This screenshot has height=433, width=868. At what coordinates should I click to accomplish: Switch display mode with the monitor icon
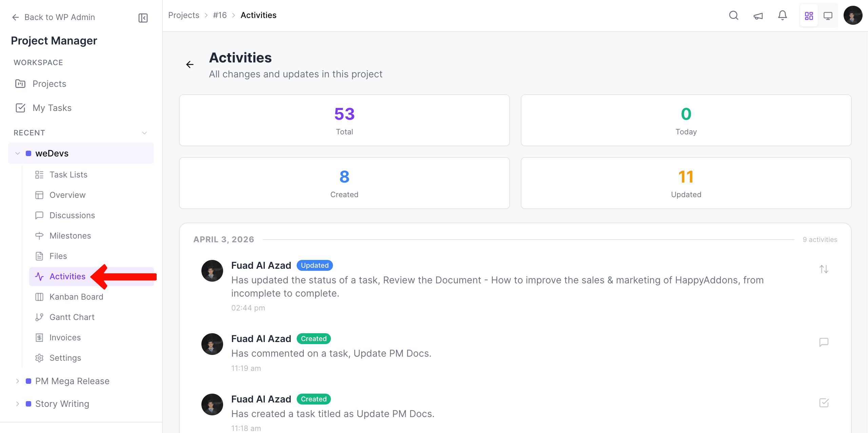click(828, 15)
